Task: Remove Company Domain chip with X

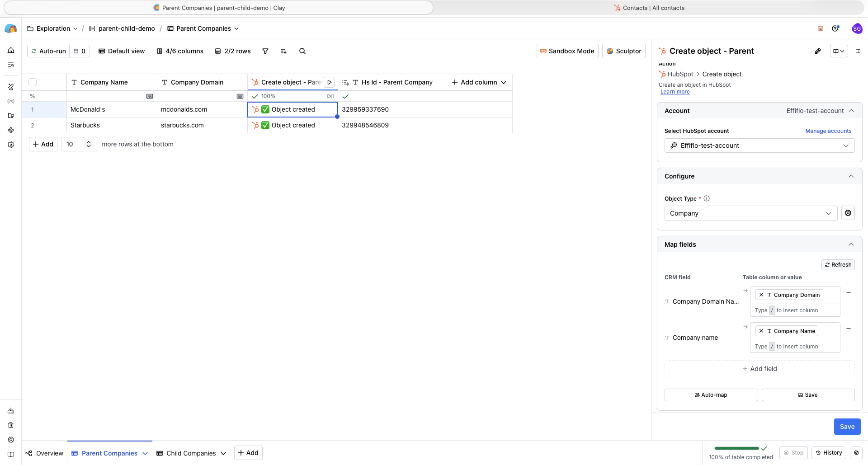Action: [761, 295]
